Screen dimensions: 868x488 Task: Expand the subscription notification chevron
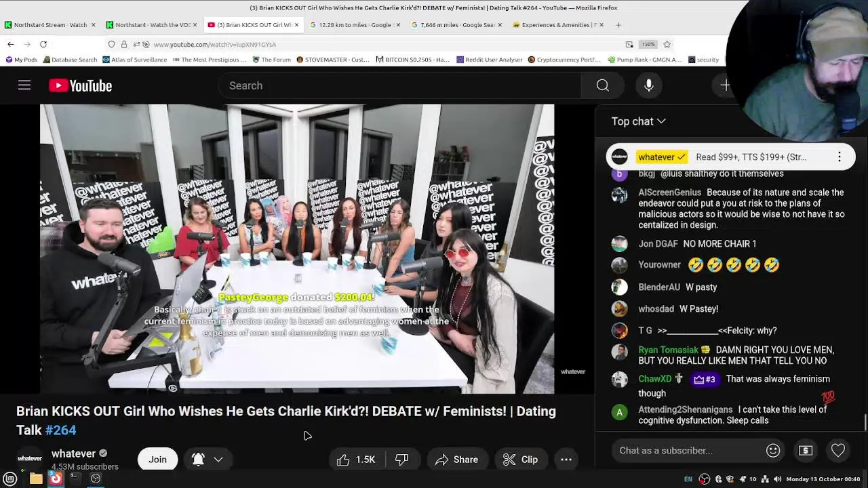[218, 460]
